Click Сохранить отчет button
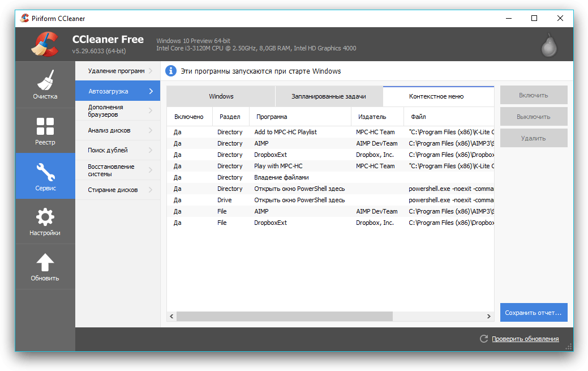588x371 pixels. point(533,312)
